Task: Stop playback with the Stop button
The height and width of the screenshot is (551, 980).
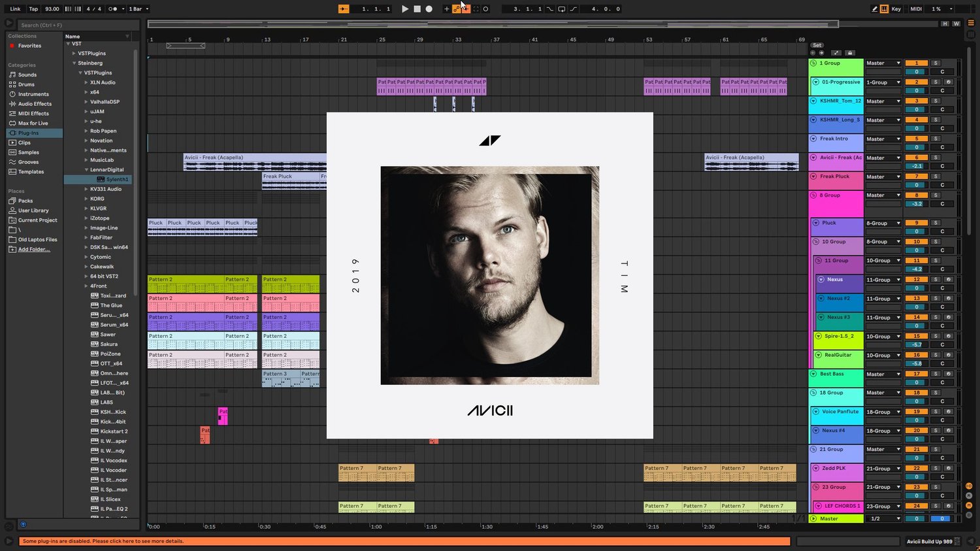Action: [x=417, y=9]
